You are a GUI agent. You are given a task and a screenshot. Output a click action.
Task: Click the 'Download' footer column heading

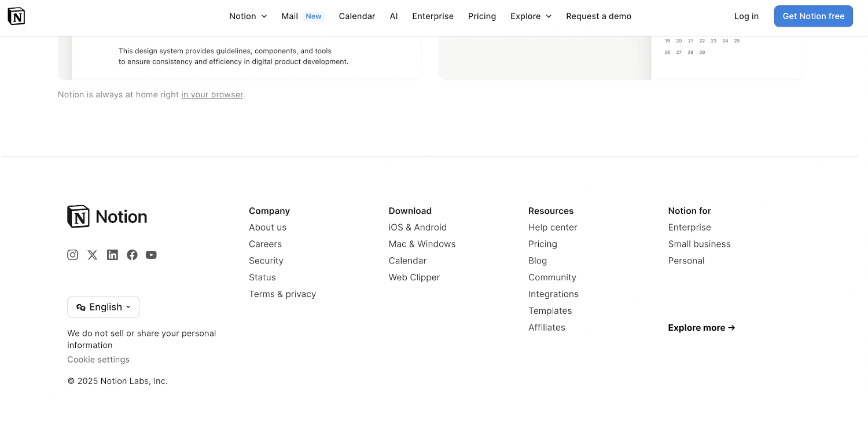click(x=410, y=211)
